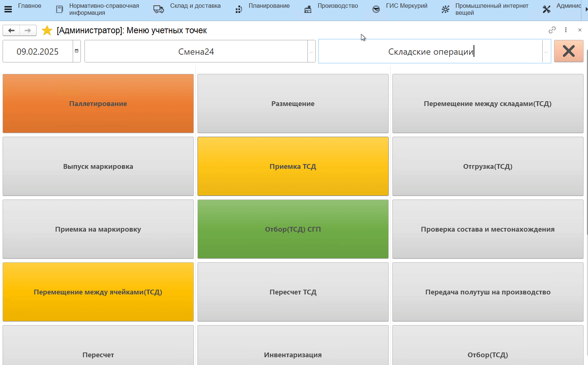Click the date field 09.02.2025
This screenshot has width=588, height=365.
(38, 51)
